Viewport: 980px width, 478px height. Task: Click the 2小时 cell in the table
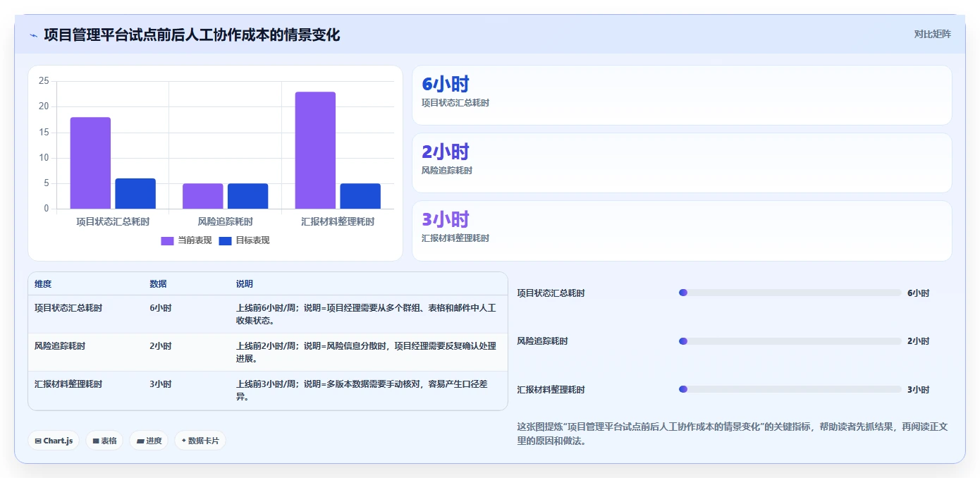pos(161,346)
